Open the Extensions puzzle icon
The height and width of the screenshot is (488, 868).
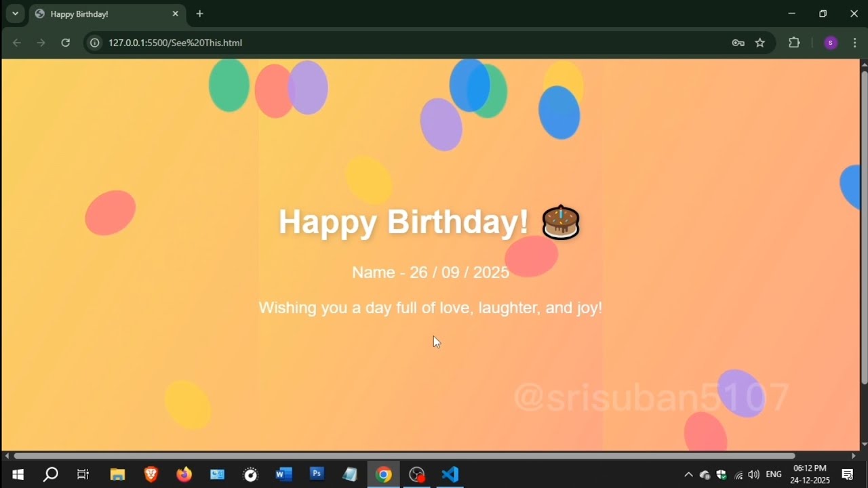coord(794,43)
